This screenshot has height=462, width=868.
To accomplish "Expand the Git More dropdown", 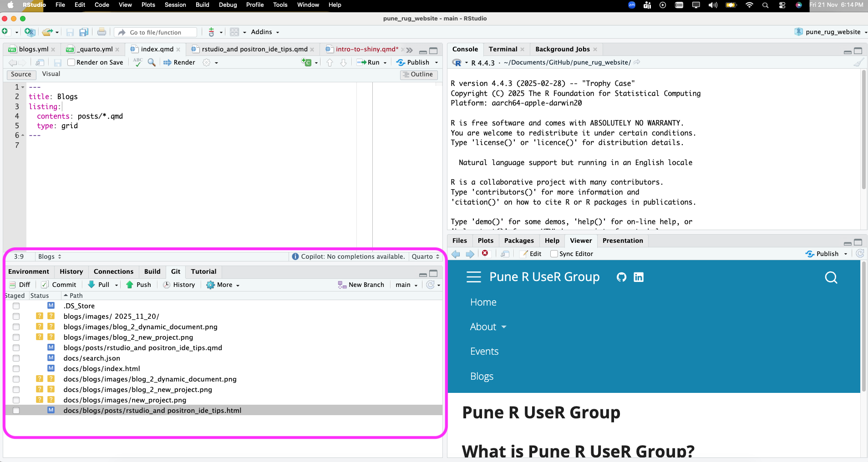I will (223, 285).
